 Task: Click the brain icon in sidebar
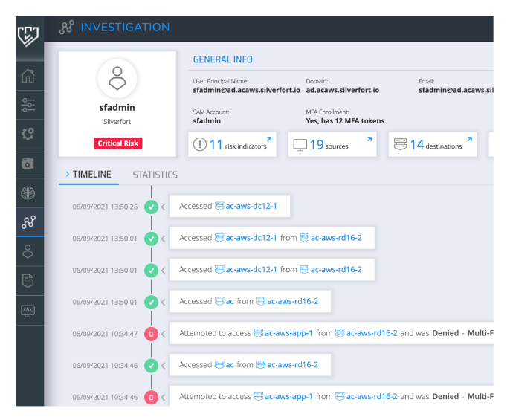tap(29, 192)
